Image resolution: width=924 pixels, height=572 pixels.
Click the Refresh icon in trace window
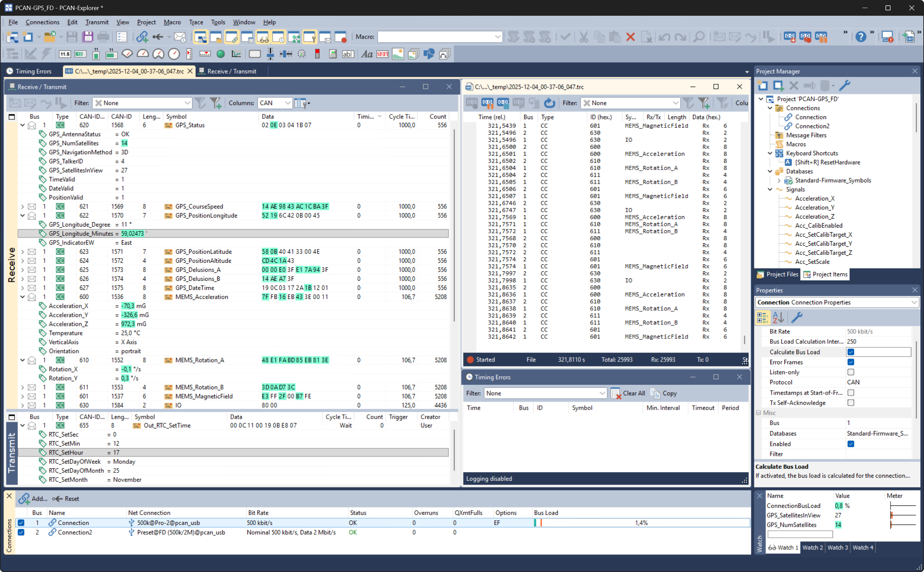[x=549, y=103]
